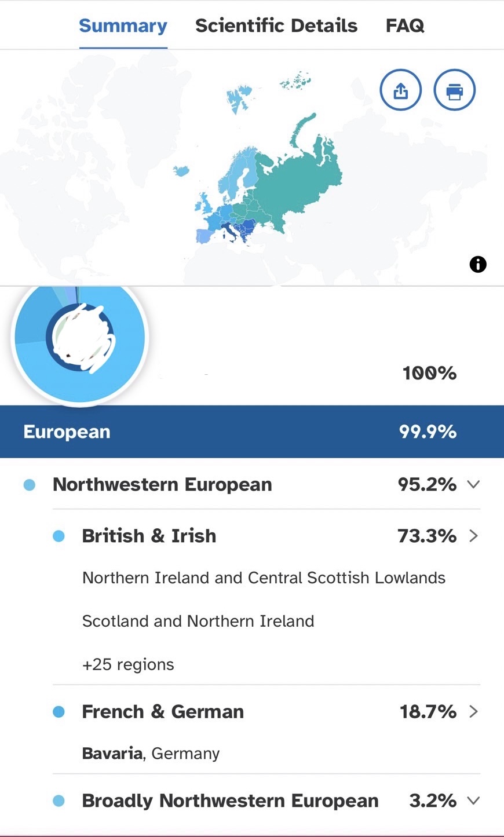The height and width of the screenshot is (837, 504).
Task: Select the Summary tab
Action: click(x=123, y=25)
